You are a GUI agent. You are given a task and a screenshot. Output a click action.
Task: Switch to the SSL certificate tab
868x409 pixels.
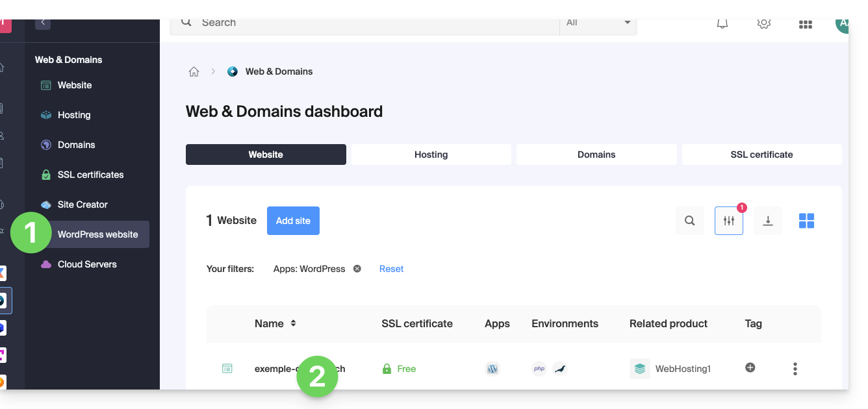point(761,155)
